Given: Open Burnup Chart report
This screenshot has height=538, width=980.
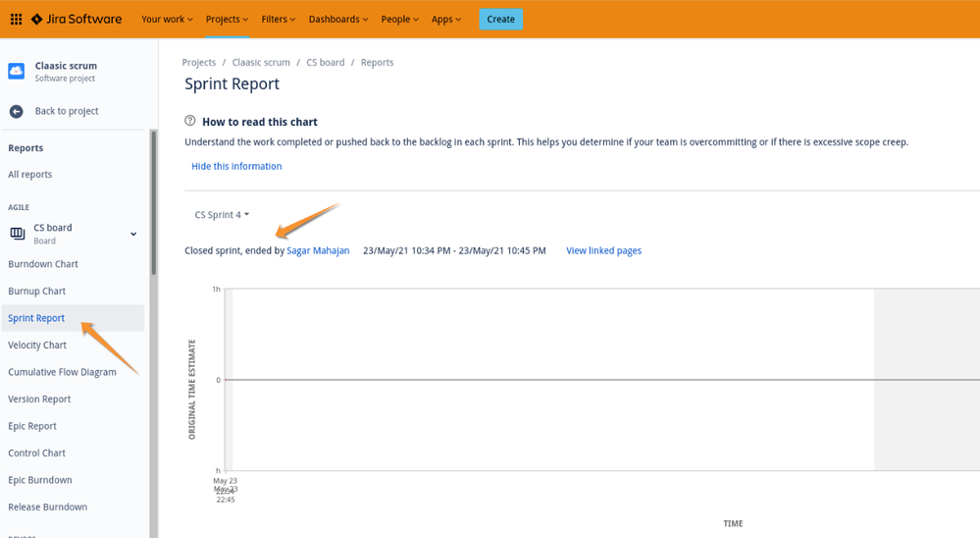Looking at the screenshot, I should [37, 291].
